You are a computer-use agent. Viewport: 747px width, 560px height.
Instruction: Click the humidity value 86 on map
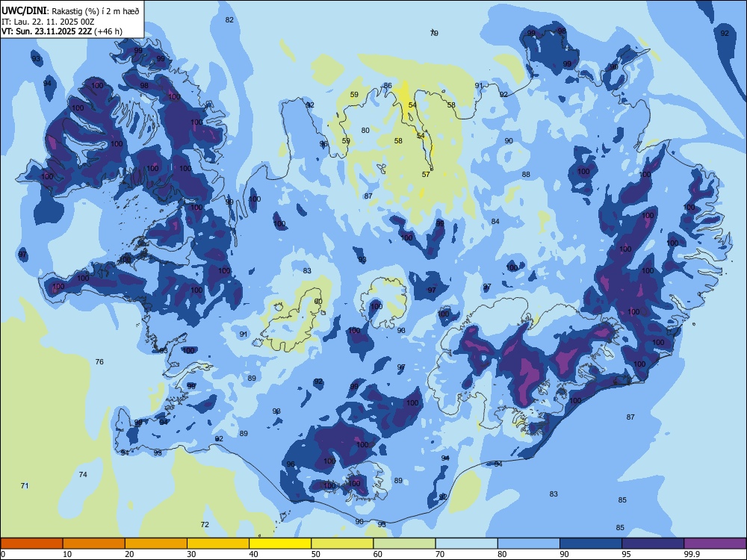(x=388, y=86)
